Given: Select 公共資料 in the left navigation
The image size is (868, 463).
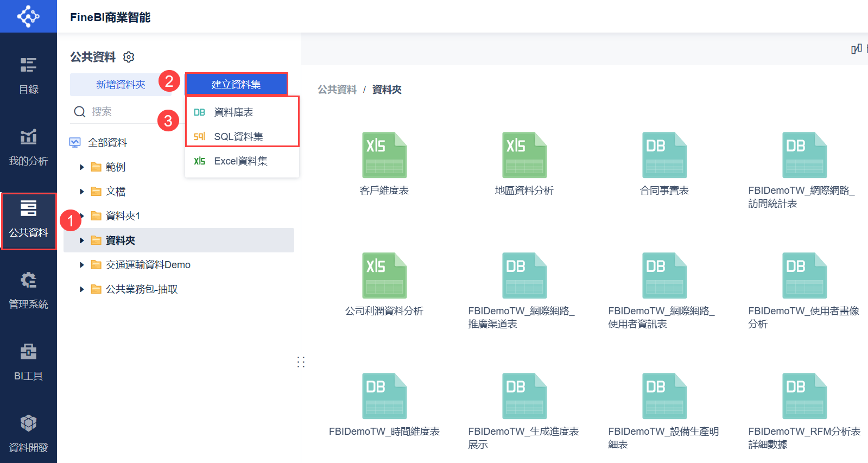Looking at the screenshot, I should [28, 221].
